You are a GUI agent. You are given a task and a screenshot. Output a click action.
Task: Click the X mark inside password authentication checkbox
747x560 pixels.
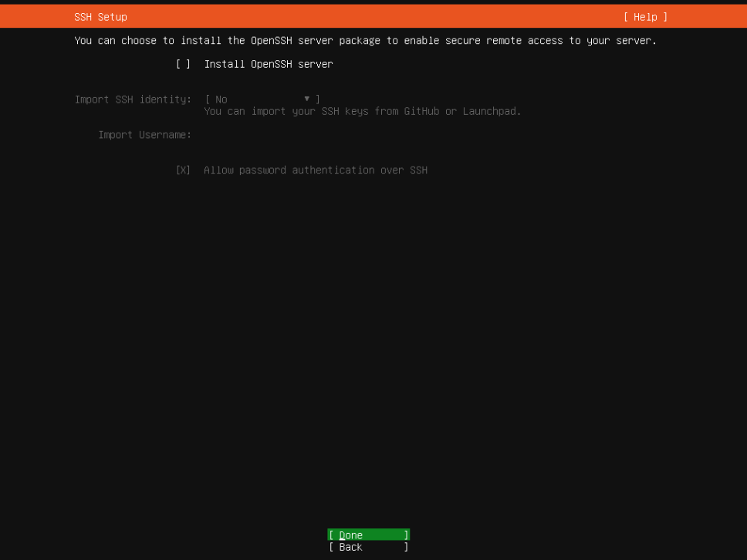click(183, 170)
